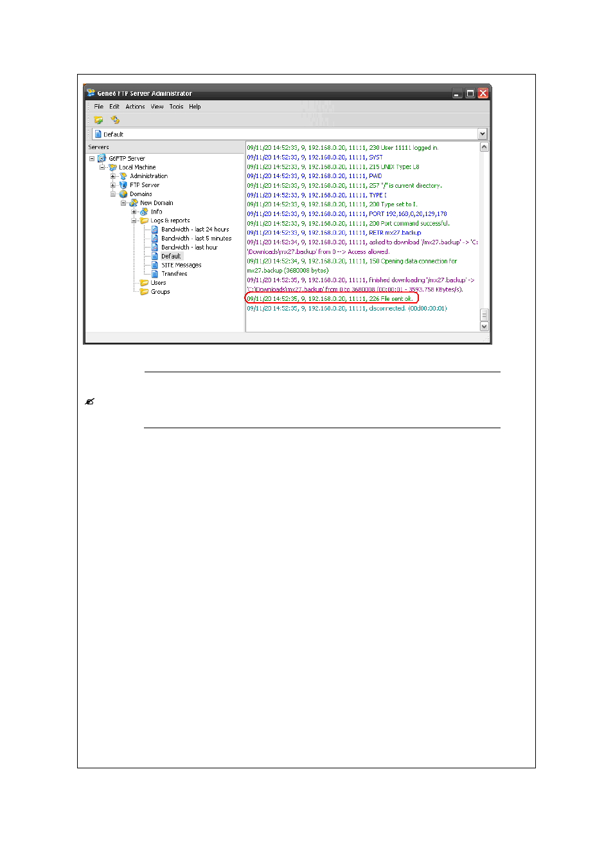Collapse the G6FTP Server tree node
613x868 pixels.
click(92, 158)
